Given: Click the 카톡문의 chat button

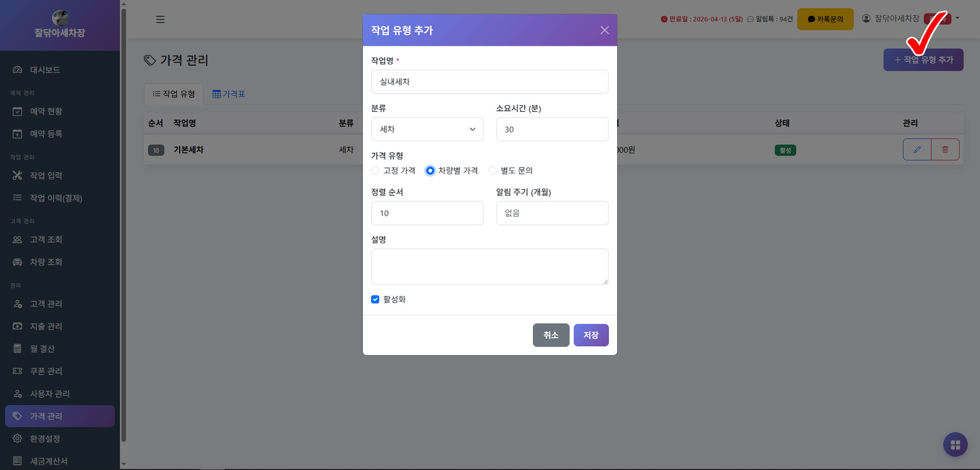Looking at the screenshot, I should (x=825, y=19).
